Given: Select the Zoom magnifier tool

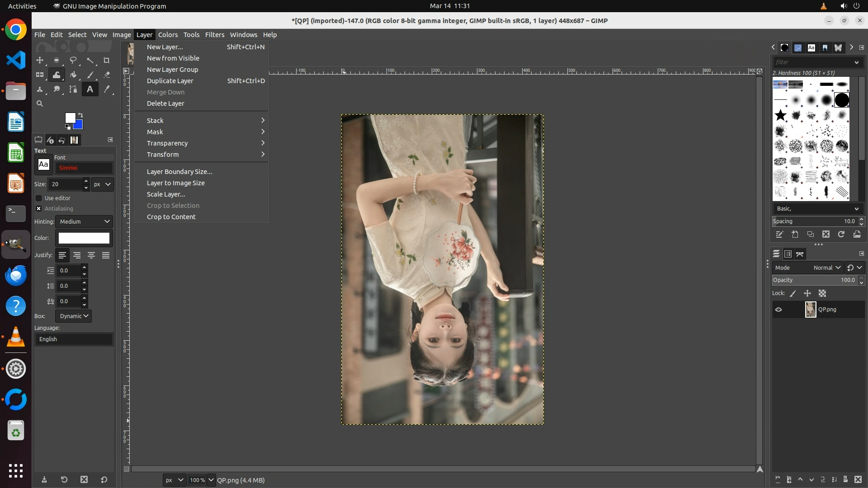Looking at the screenshot, I should click(x=40, y=103).
